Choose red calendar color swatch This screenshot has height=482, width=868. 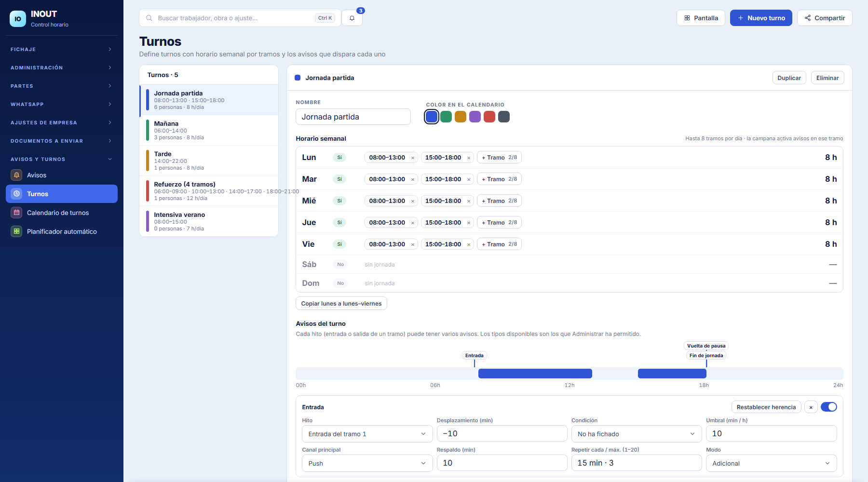coord(489,117)
